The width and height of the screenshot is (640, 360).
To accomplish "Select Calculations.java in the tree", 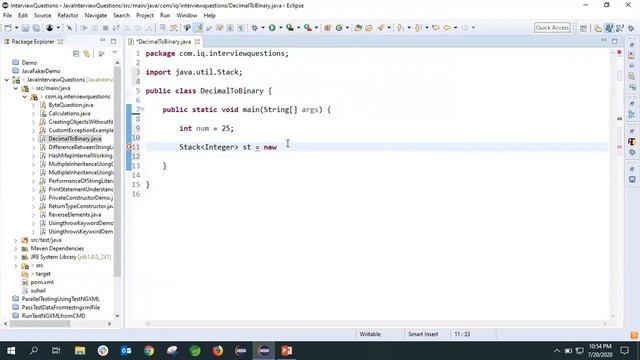I will click(69, 113).
